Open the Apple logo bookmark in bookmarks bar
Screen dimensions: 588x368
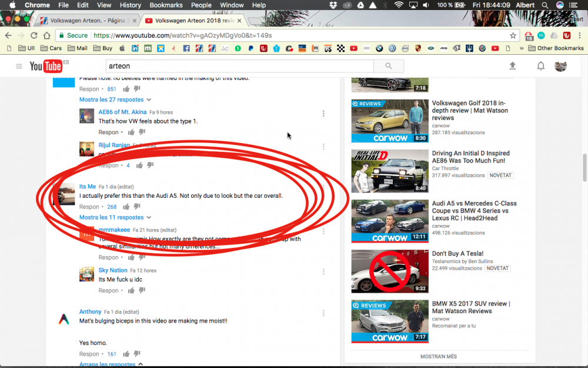[122, 48]
